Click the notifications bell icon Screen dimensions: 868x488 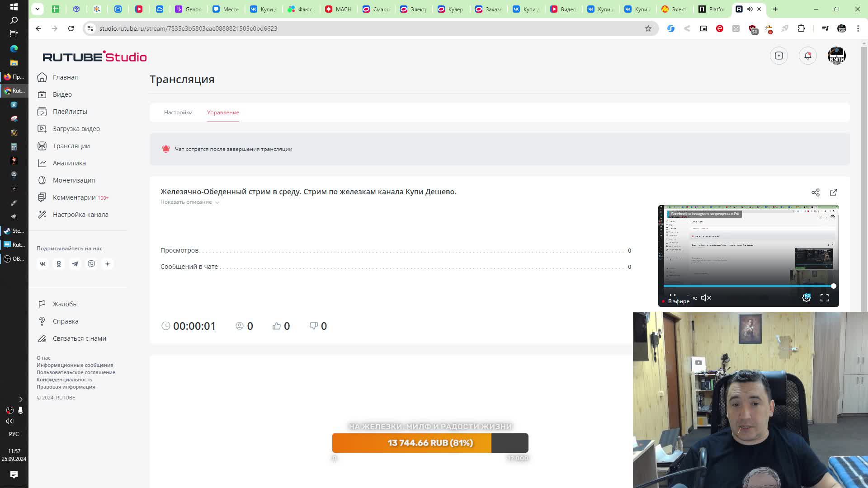pyautogui.click(x=808, y=56)
